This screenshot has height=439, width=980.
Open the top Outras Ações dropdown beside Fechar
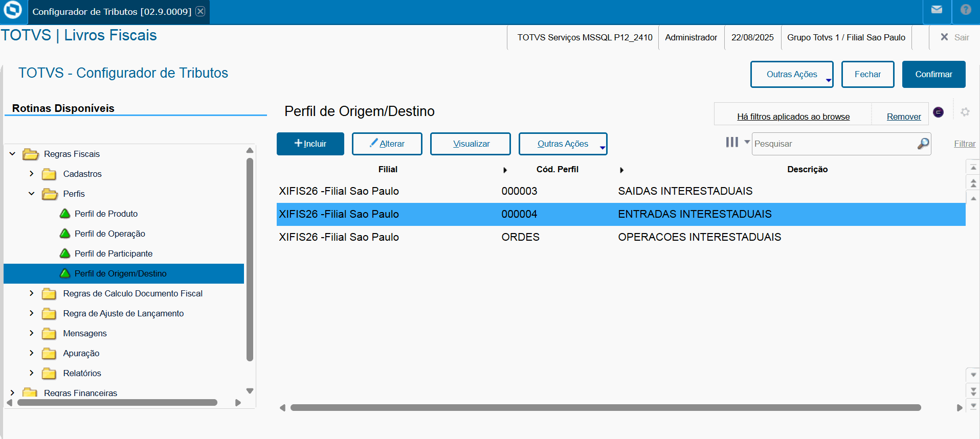[x=792, y=74]
